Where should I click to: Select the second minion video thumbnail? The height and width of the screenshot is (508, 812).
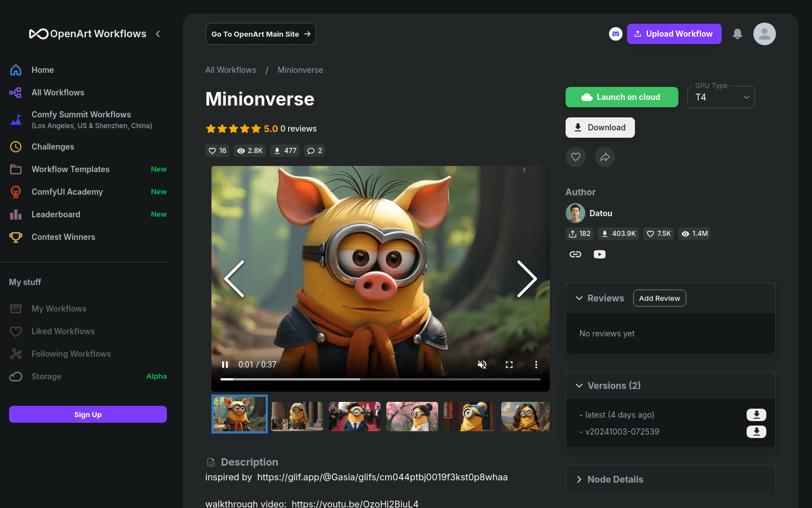pyautogui.click(x=297, y=417)
